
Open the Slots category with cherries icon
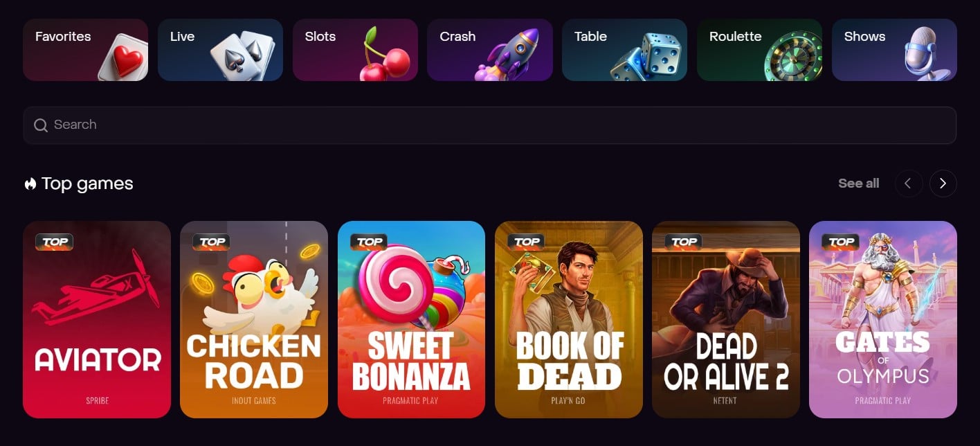pos(355,50)
